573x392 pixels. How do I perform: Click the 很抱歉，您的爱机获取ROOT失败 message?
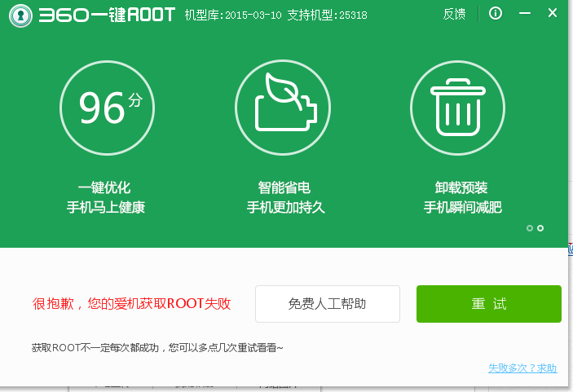click(x=131, y=304)
